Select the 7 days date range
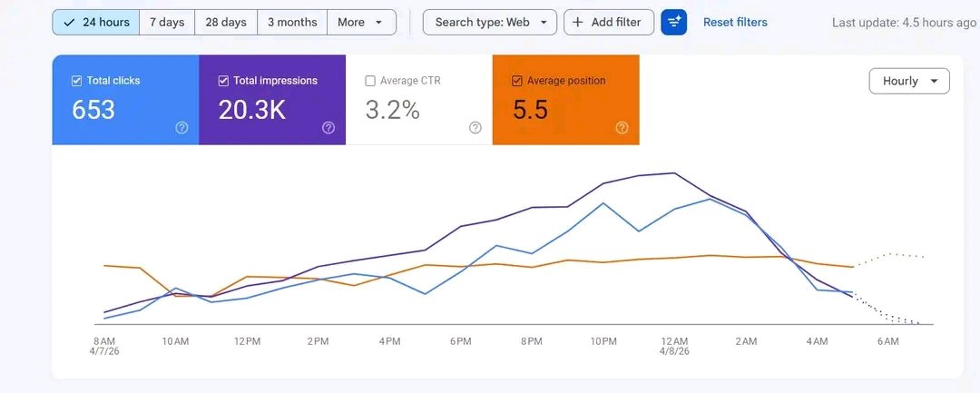This screenshot has height=393, width=980. pyautogui.click(x=167, y=23)
